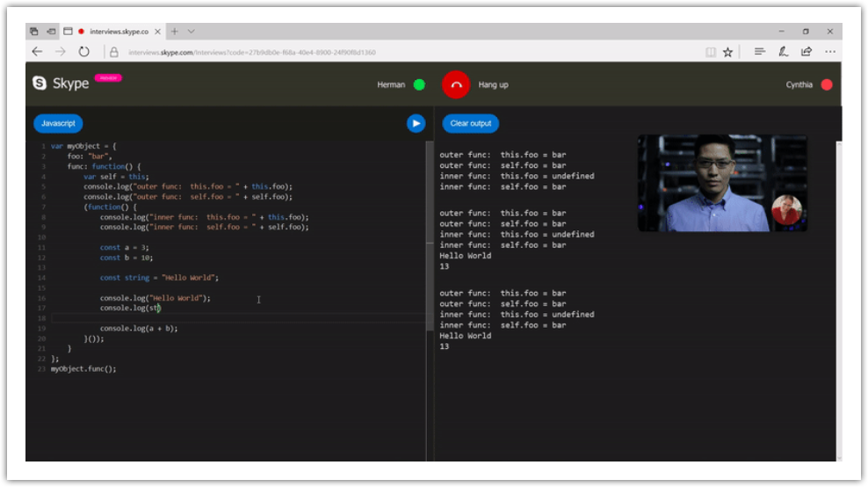Click the Make a web note pen icon
The image size is (868, 487).
[x=783, y=52]
